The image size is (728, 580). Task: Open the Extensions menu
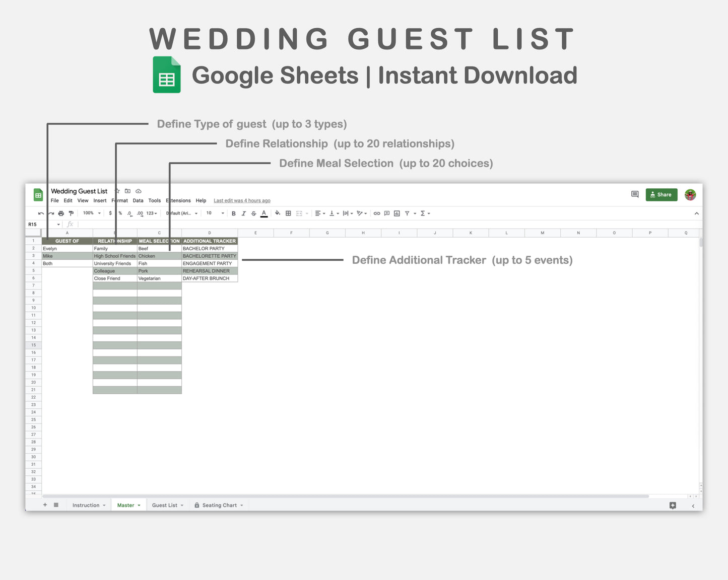(178, 200)
